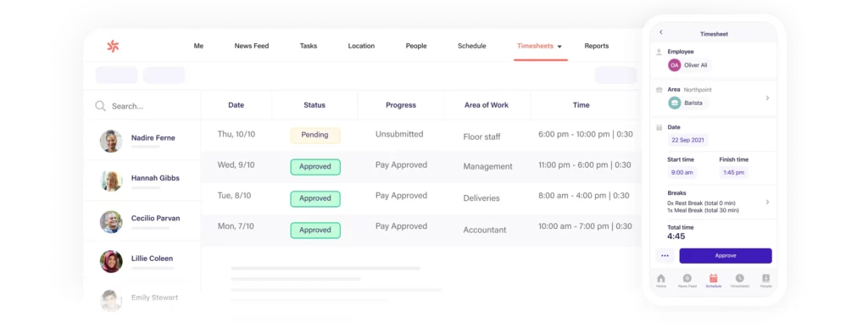Open the Reports tab
The height and width of the screenshot is (328, 868).
pyautogui.click(x=597, y=46)
